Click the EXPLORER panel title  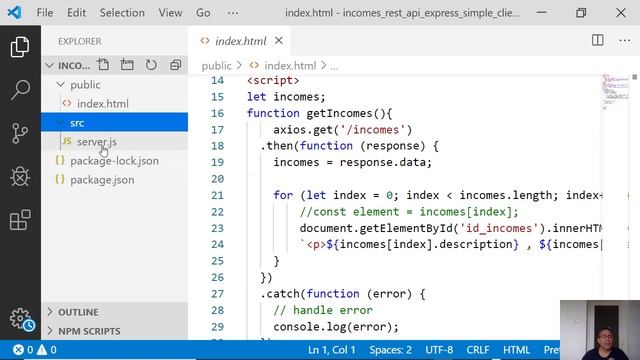click(x=80, y=41)
